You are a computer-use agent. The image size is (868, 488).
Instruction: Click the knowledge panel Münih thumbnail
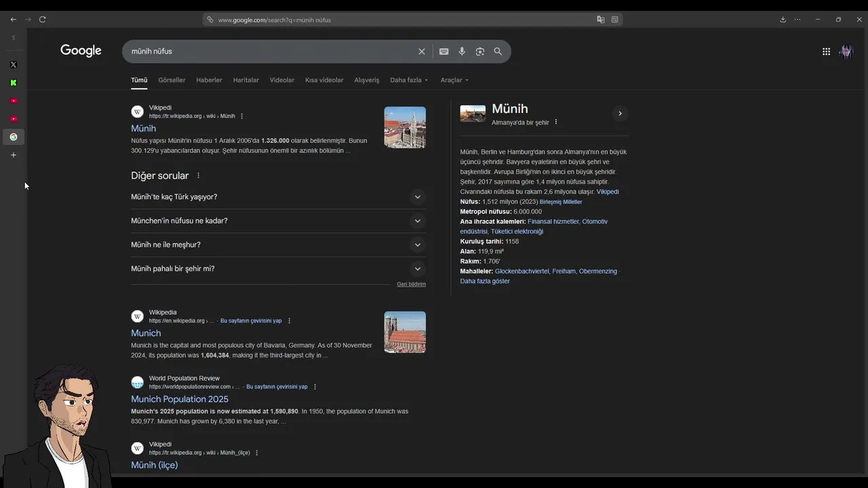pos(473,114)
